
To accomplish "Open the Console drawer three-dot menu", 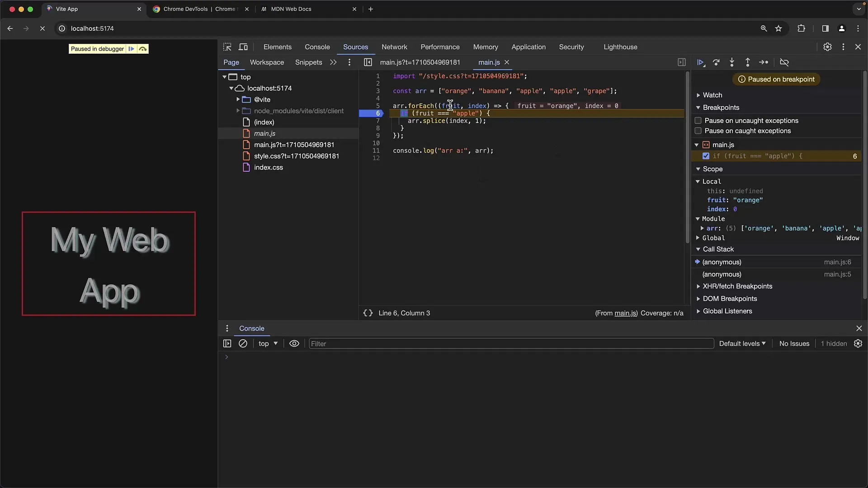I will point(227,328).
